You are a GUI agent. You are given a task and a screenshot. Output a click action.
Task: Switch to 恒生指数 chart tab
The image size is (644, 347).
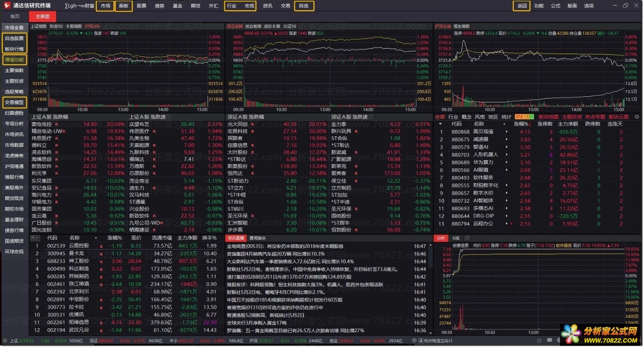[x=462, y=26]
